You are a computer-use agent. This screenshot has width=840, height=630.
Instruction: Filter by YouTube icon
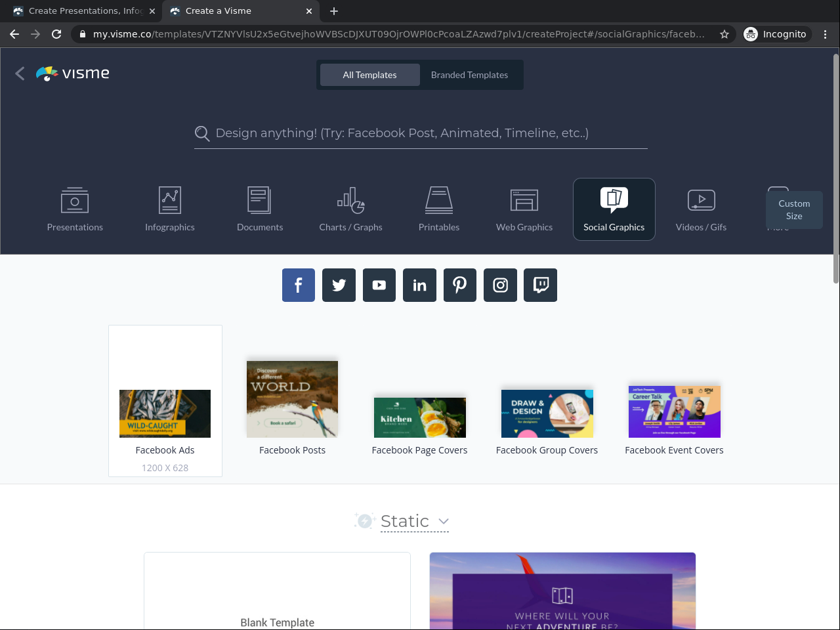click(379, 285)
